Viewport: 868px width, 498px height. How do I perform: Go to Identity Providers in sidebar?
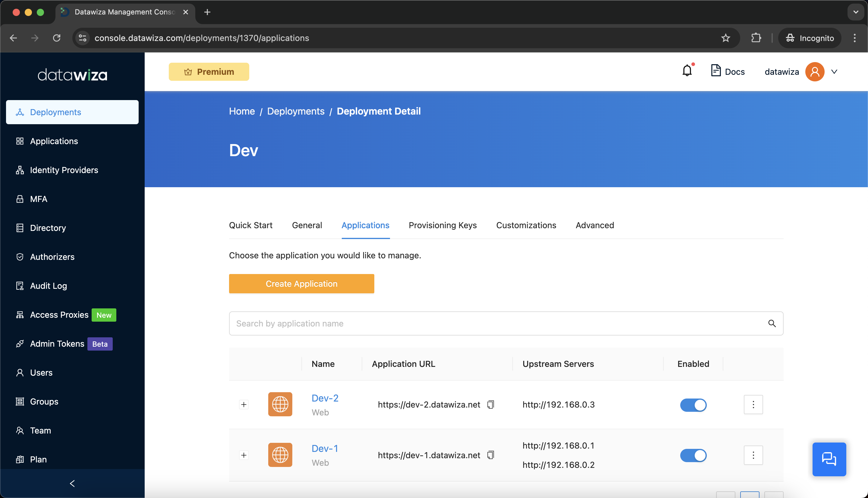[72, 170]
